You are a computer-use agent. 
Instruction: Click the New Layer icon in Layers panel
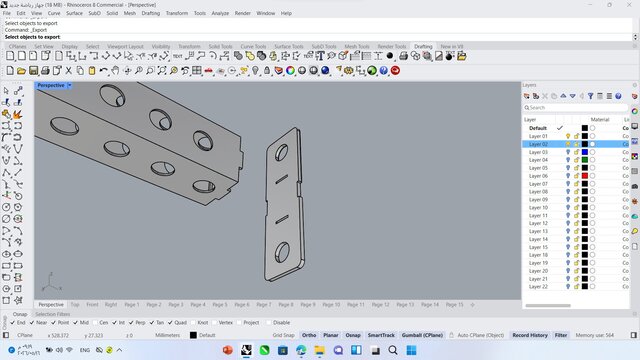(x=527, y=96)
